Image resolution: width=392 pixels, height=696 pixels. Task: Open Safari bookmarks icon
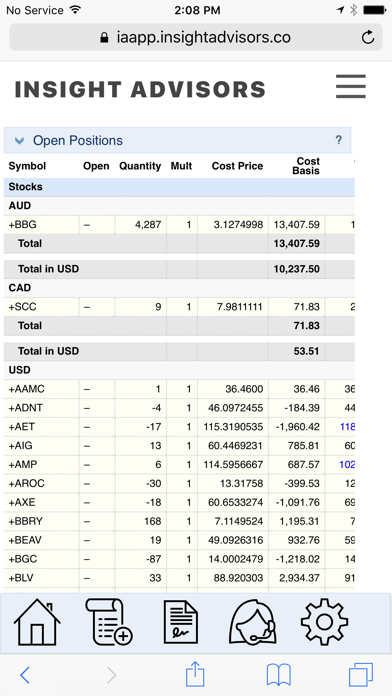(278, 675)
